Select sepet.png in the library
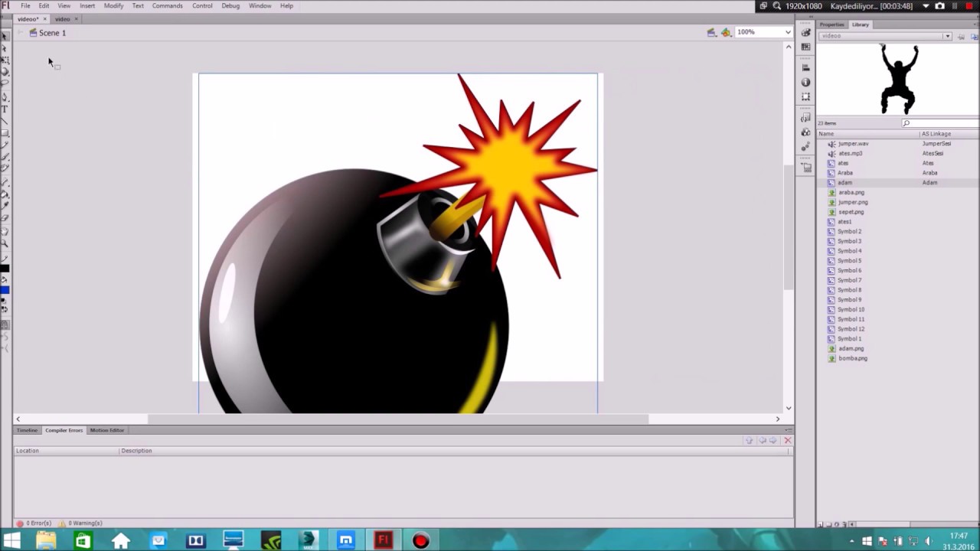 pos(851,212)
